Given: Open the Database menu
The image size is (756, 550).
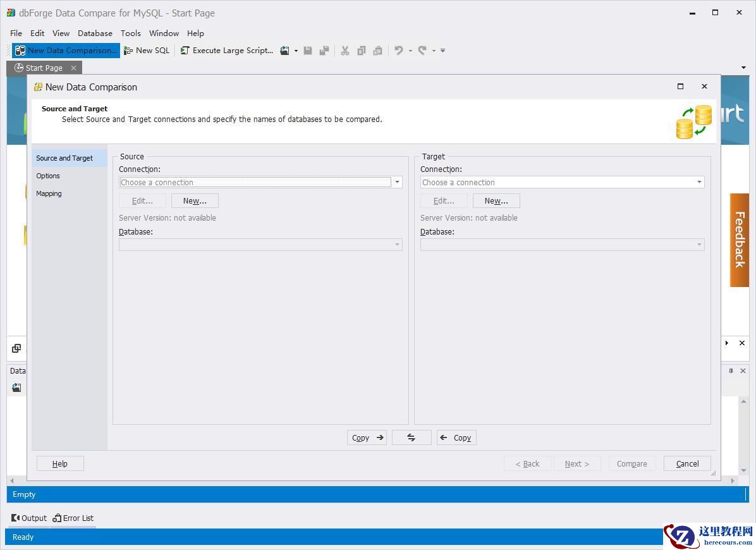Looking at the screenshot, I should point(95,33).
